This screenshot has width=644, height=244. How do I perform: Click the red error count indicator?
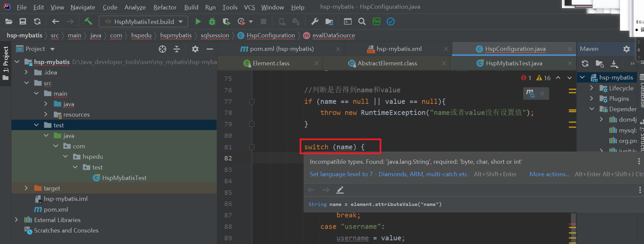(x=526, y=78)
